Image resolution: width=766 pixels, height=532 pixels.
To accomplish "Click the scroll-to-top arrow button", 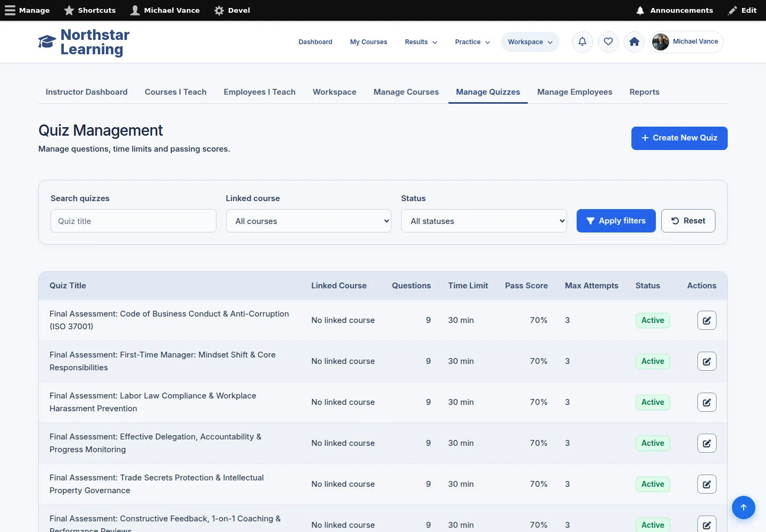I will coord(744,508).
